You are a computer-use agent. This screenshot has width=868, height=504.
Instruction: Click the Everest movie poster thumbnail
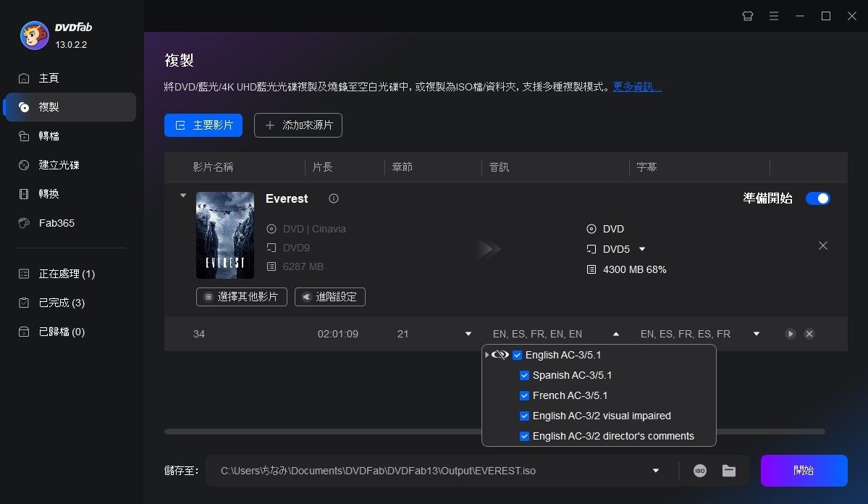(224, 235)
